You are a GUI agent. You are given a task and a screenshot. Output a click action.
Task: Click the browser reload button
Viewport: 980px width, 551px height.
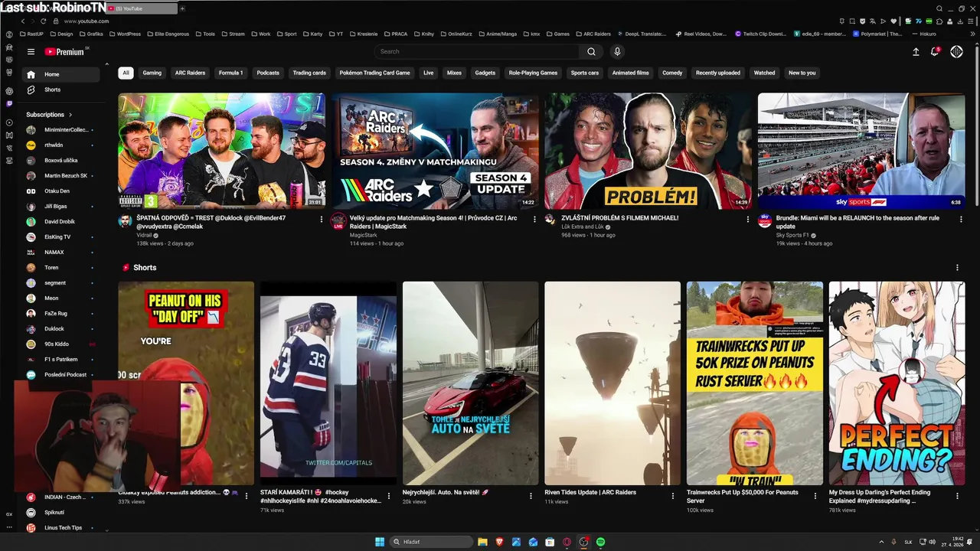pyautogui.click(x=43, y=21)
